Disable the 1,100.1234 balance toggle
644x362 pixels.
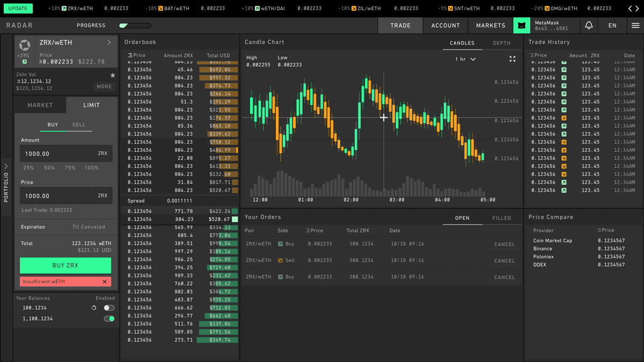[109, 319]
